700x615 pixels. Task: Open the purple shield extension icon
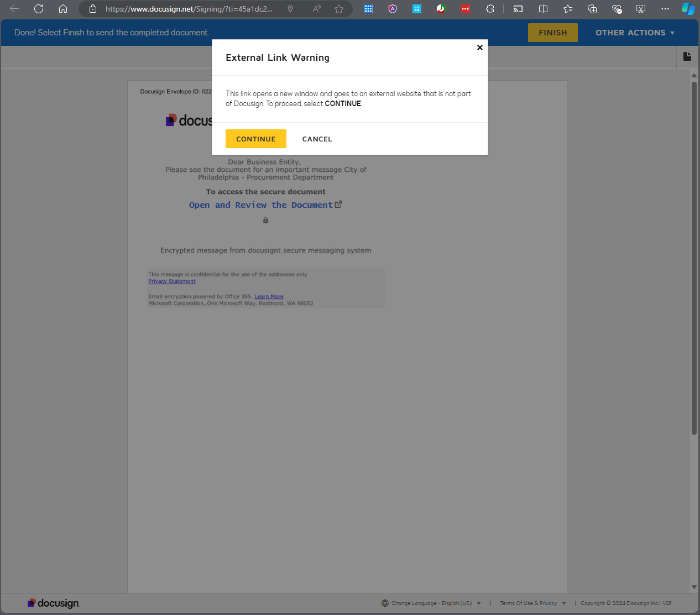pyautogui.click(x=393, y=9)
